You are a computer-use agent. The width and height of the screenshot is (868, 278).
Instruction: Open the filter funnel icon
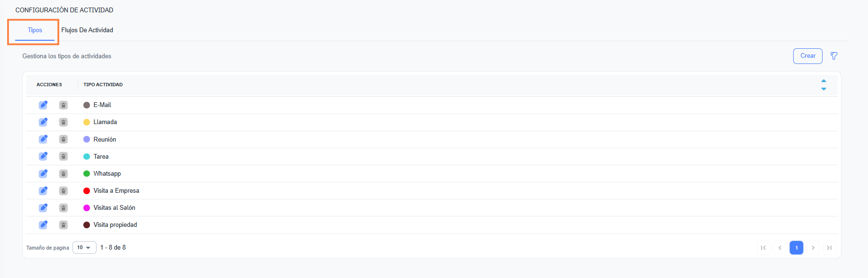[834, 56]
